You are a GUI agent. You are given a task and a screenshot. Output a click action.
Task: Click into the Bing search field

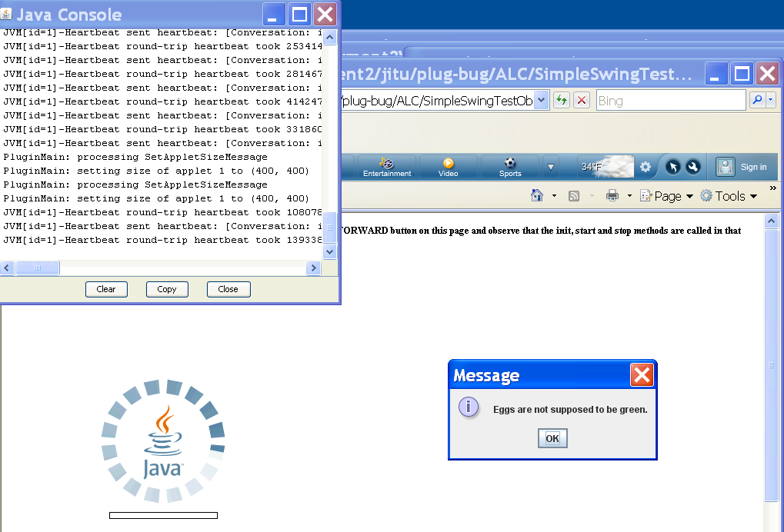point(669,101)
